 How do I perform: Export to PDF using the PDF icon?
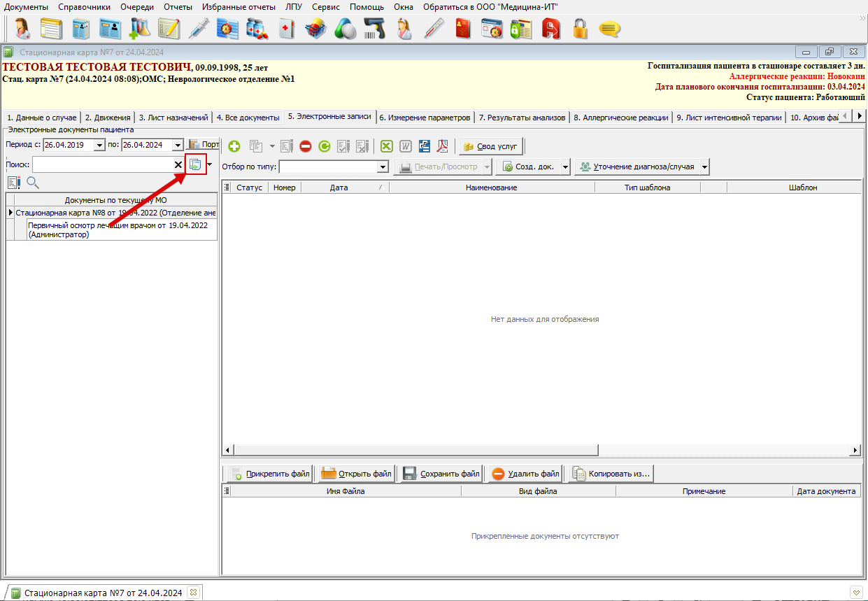tap(443, 146)
